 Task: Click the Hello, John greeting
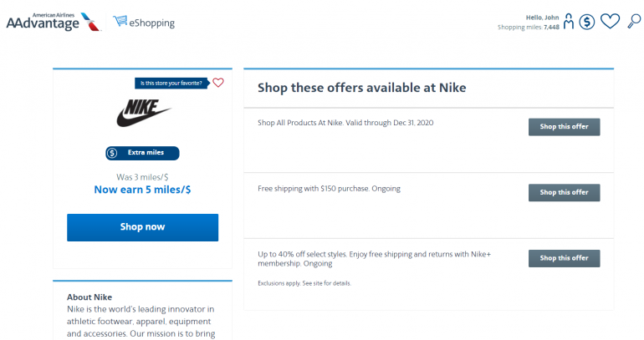pyautogui.click(x=542, y=17)
